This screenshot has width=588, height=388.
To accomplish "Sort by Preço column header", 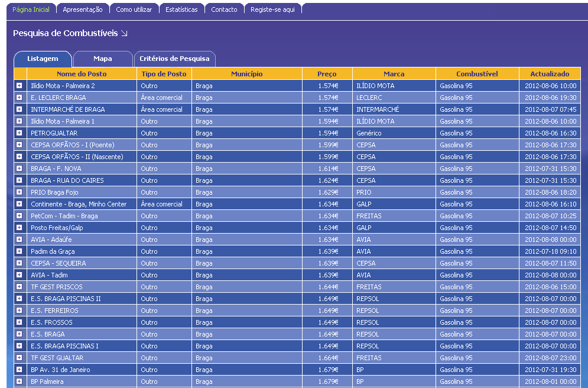I will pos(327,73).
